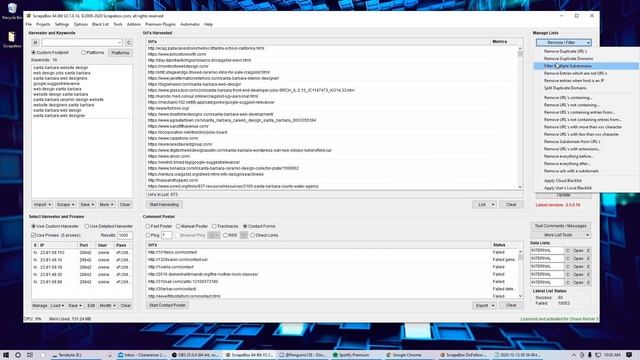Open Task View on the taskbar
The height and width of the screenshot is (360, 640).
[30, 355]
